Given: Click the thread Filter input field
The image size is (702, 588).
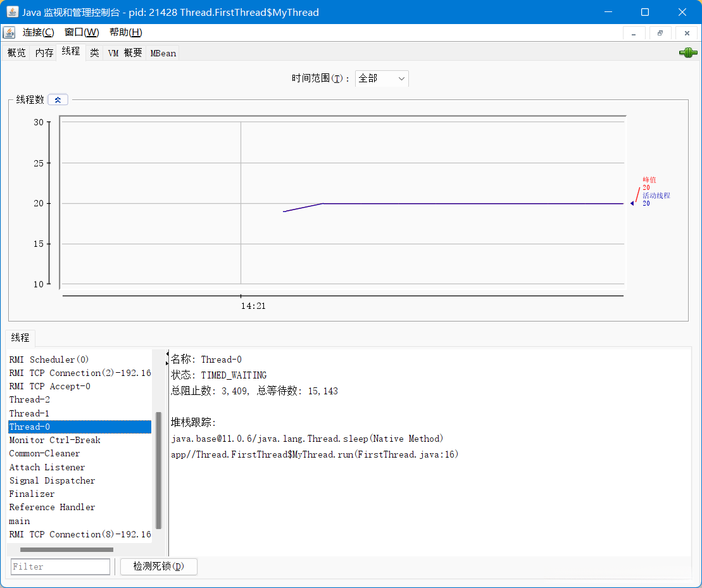Looking at the screenshot, I should 60,566.
